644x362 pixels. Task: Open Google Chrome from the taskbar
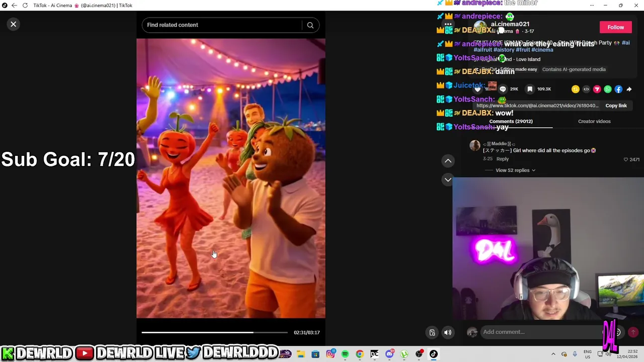(360, 354)
